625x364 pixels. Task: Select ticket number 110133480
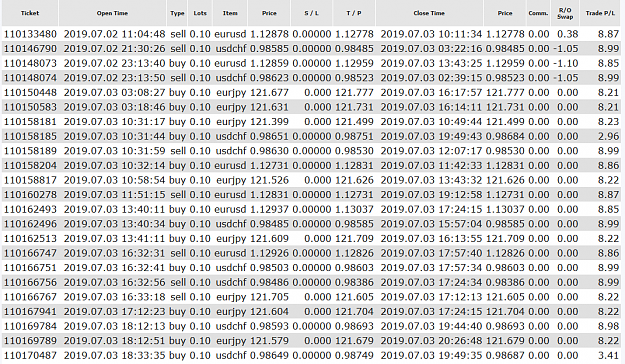click(x=30, y=34)
